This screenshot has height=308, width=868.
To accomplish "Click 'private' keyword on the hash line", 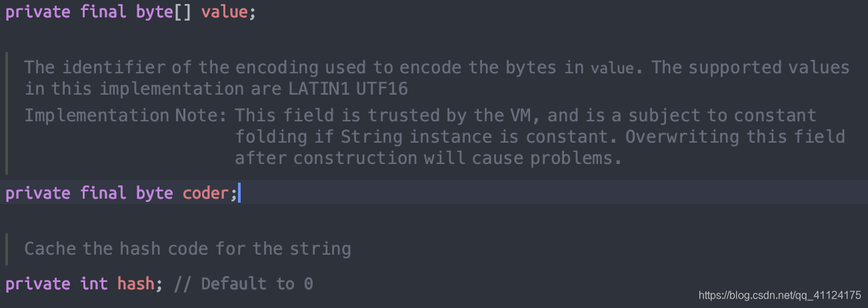I will [x=38, y=284].
